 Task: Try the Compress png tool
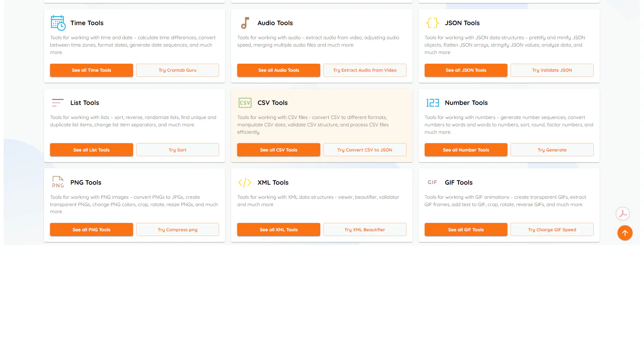pos(177,230)
